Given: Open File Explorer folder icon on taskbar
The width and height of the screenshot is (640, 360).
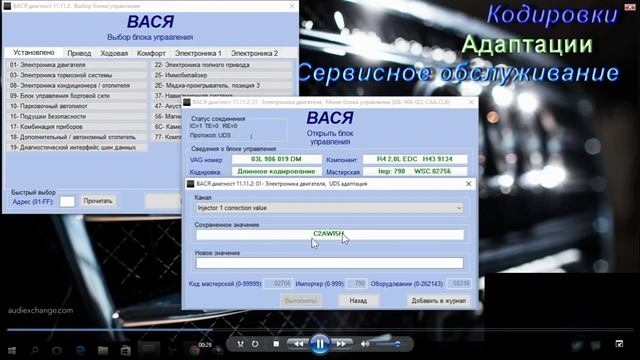Looking at the screenshot, I should 103,350.
